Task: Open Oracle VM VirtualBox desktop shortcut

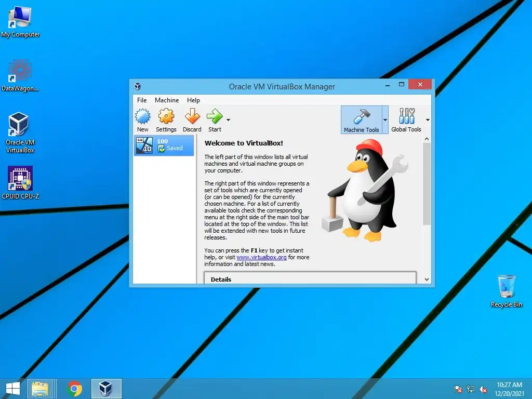Action: (20, 132)
